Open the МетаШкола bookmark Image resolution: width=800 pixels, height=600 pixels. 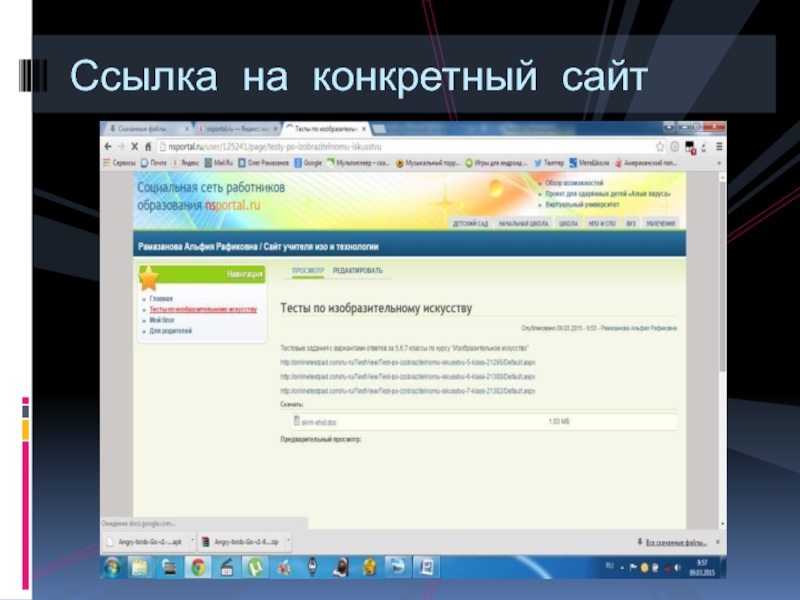click(x=589, y=163)
